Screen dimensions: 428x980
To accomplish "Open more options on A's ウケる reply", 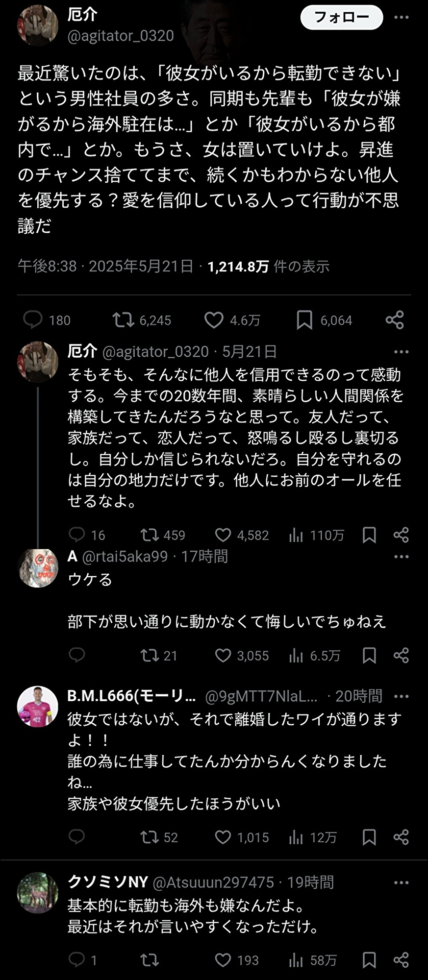I will (401, 557).
